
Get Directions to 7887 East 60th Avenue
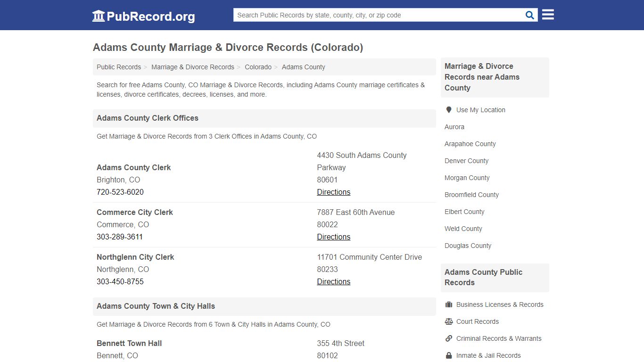(x=334, y=237)
